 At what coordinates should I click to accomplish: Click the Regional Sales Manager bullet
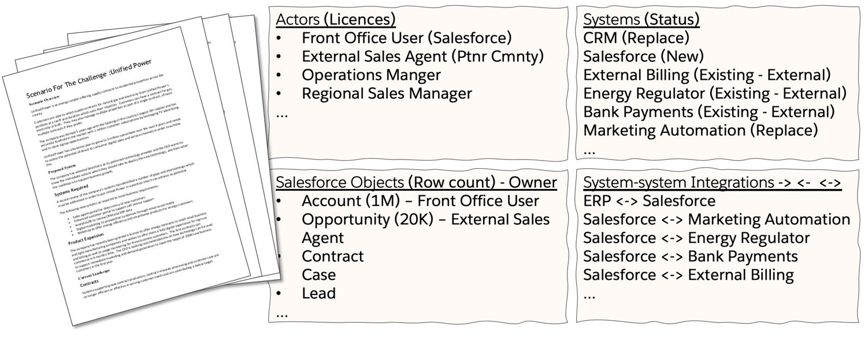click(x=387, y=94)
